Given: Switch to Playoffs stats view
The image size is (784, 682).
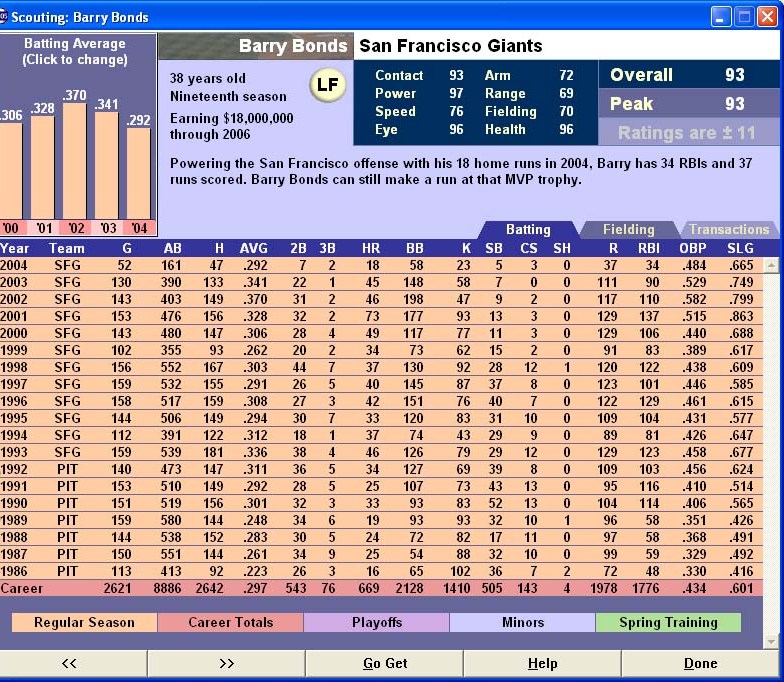Looking at the screenshot, I should [x=376, y=622].
